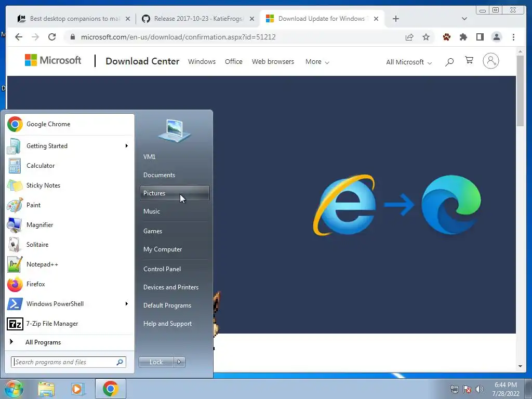Open the Microsoft shopping cart

tap(469, 60)
